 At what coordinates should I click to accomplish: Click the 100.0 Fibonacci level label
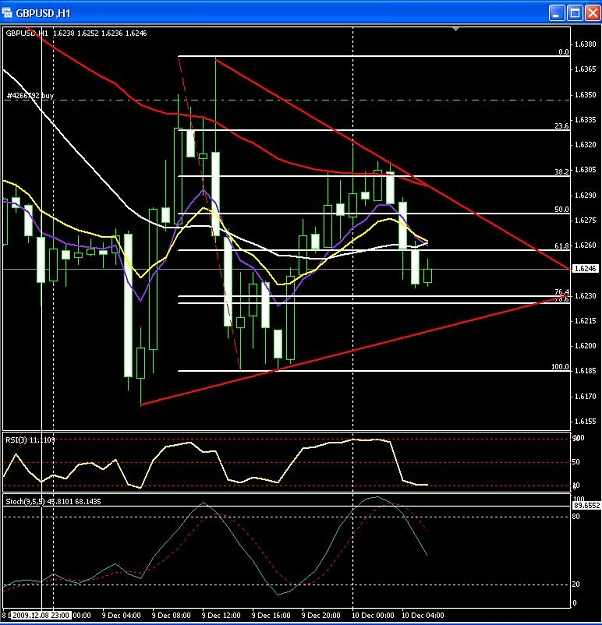tap(560, 367)
